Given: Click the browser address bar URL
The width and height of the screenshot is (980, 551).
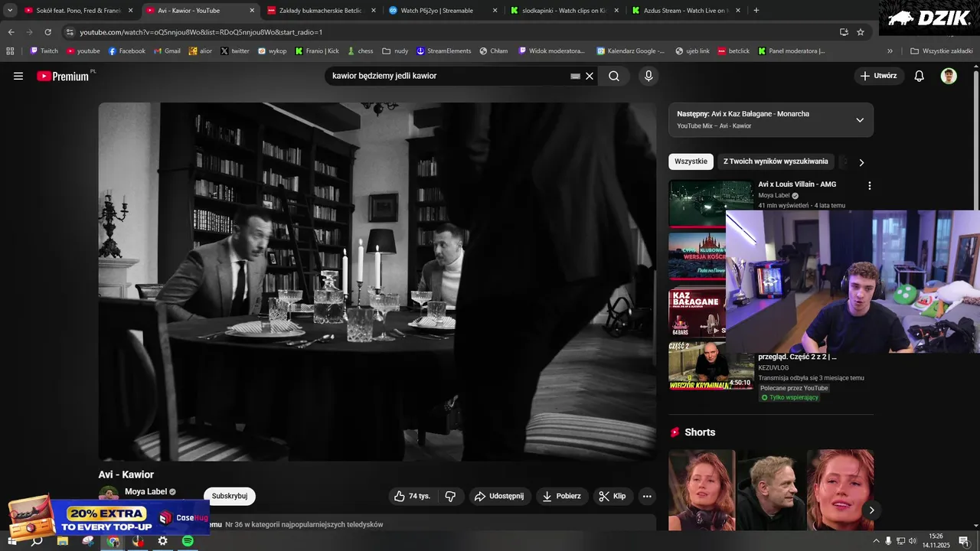Looking at the screenshot, I should [201, 32].
